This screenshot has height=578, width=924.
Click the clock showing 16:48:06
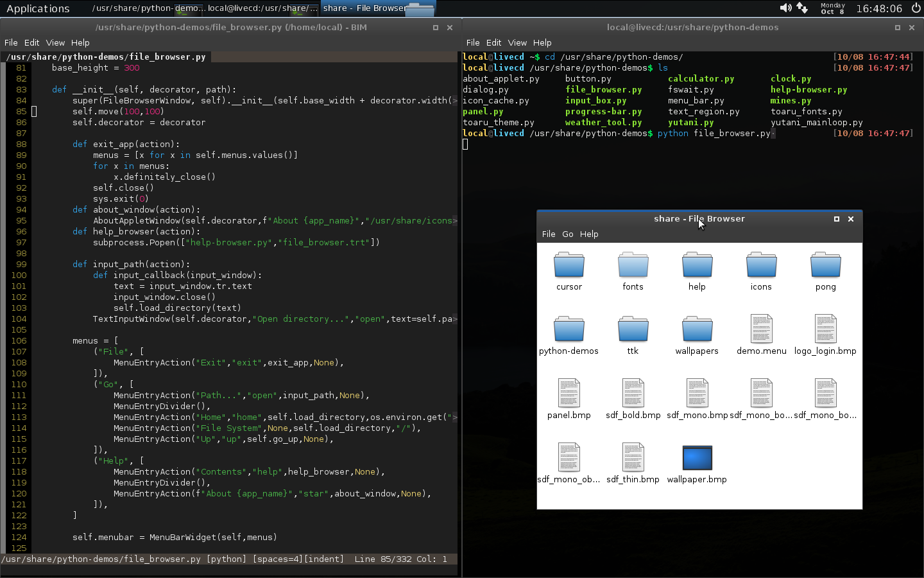click(x=879, y=8)
